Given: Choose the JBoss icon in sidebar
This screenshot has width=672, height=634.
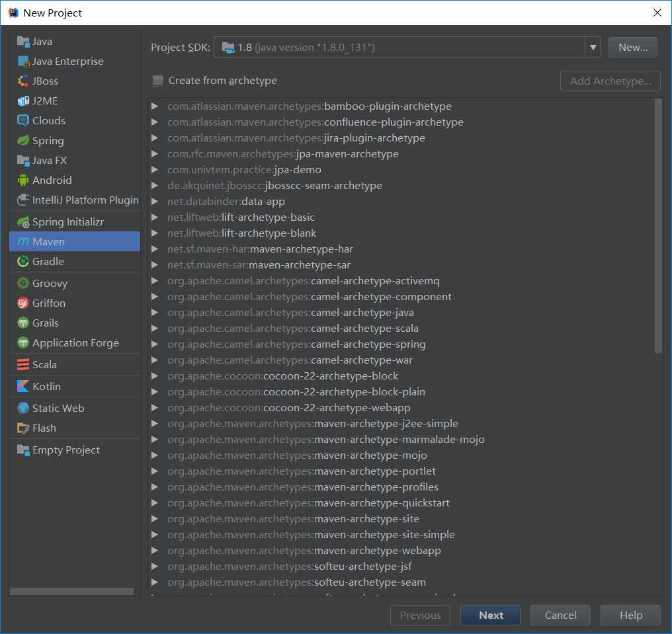Looking at the screenshot, I should 22,81.
